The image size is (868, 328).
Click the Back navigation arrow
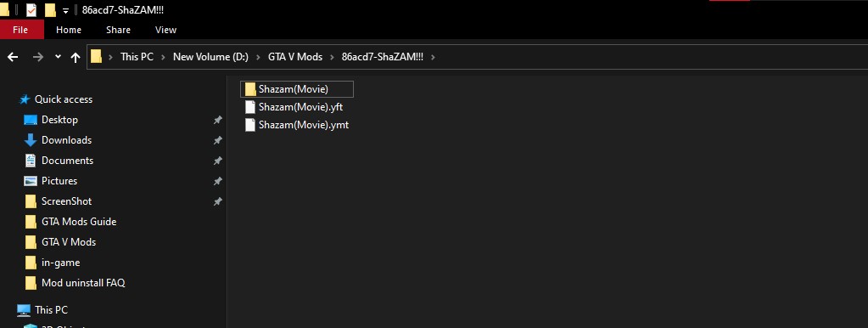coord(12,57)
